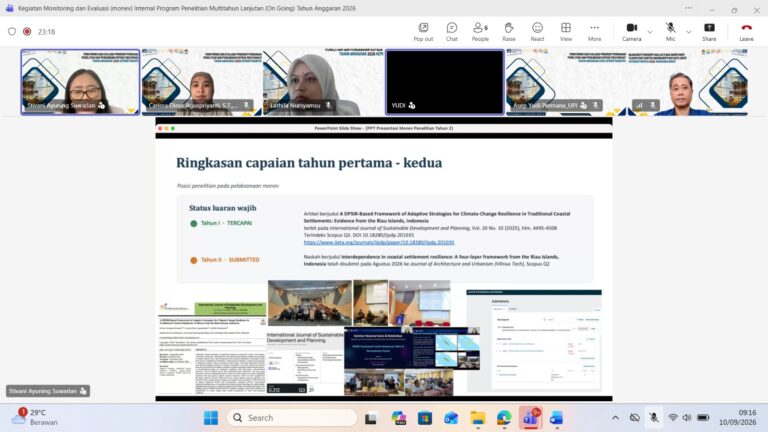Click the journal article first-page image
The height and width of the screenshot is (432, 768).
(x=213, y=348)
